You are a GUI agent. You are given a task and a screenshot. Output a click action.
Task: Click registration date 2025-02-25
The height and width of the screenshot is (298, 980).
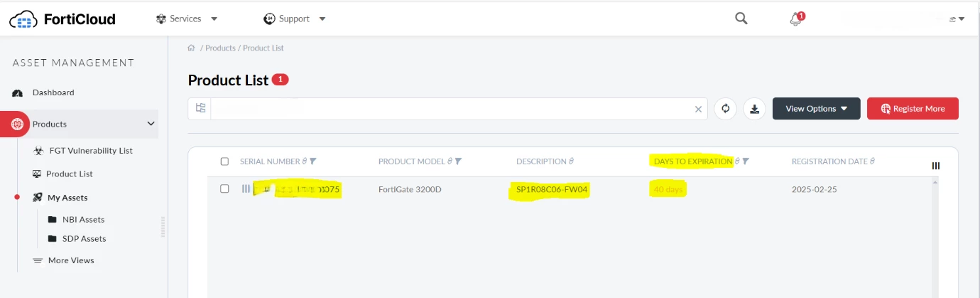[815, 190]
